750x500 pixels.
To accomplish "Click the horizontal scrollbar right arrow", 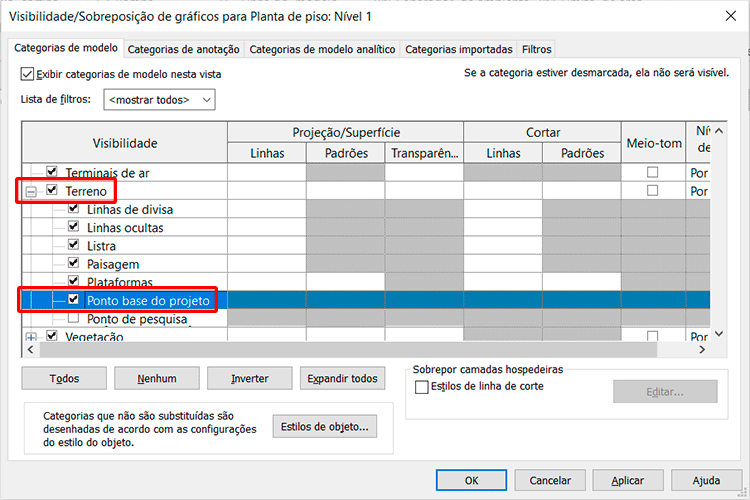I will coord(702,350).
